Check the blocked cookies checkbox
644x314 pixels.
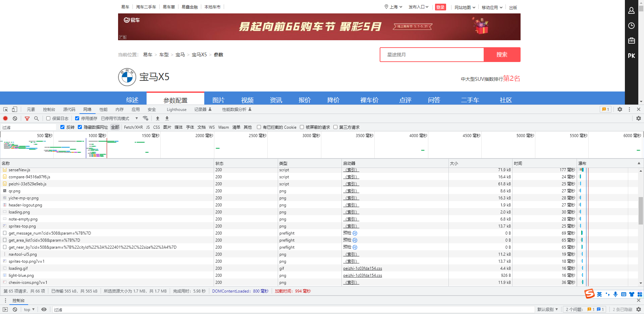point(259,127)
